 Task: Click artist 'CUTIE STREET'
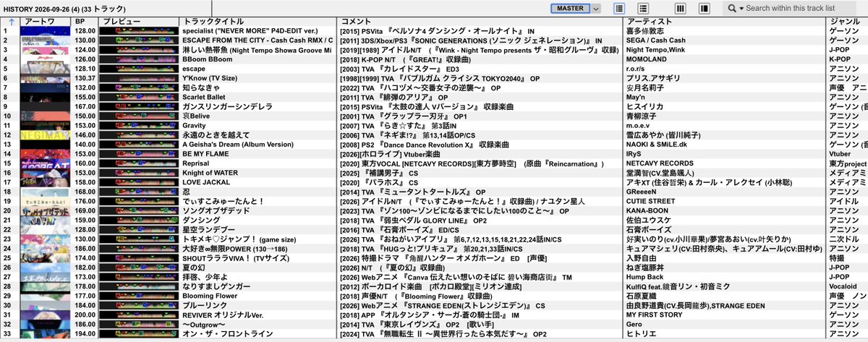coord(650,201)
